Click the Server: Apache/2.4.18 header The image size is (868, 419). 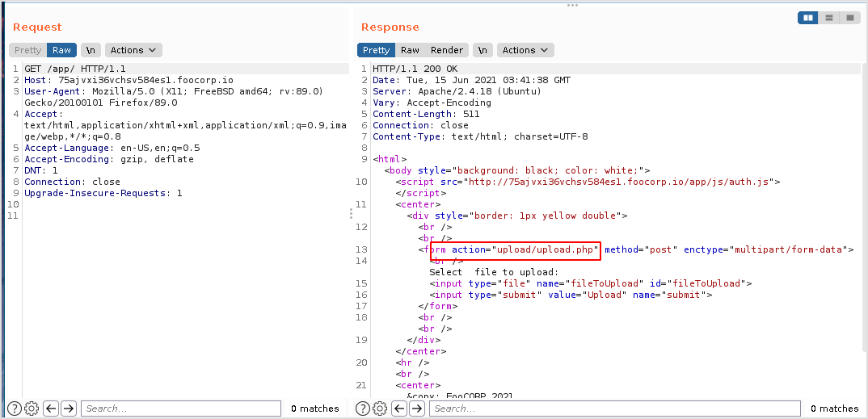(x=457, y=91)
